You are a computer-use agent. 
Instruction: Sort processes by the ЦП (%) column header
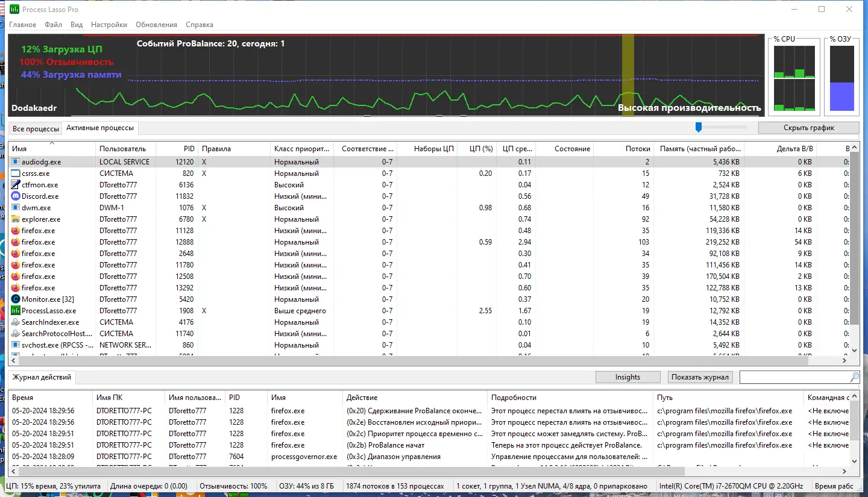[x=478, y=149]
